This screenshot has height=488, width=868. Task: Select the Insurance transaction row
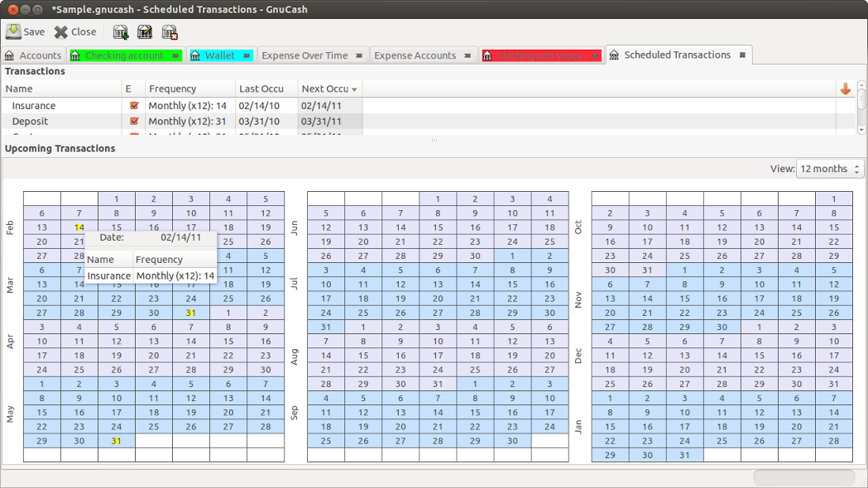429,106
